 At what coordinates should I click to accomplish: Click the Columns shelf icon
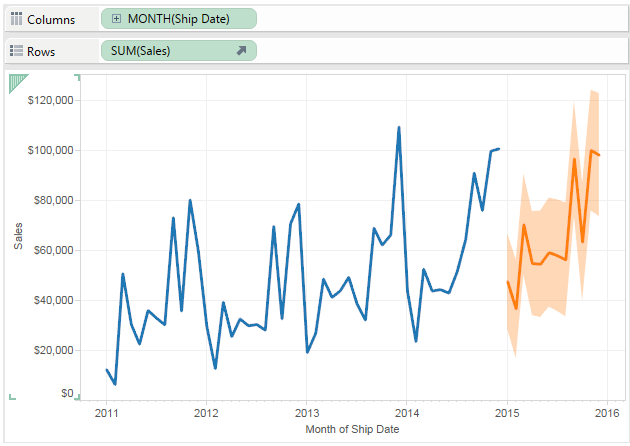click(16, 19)
